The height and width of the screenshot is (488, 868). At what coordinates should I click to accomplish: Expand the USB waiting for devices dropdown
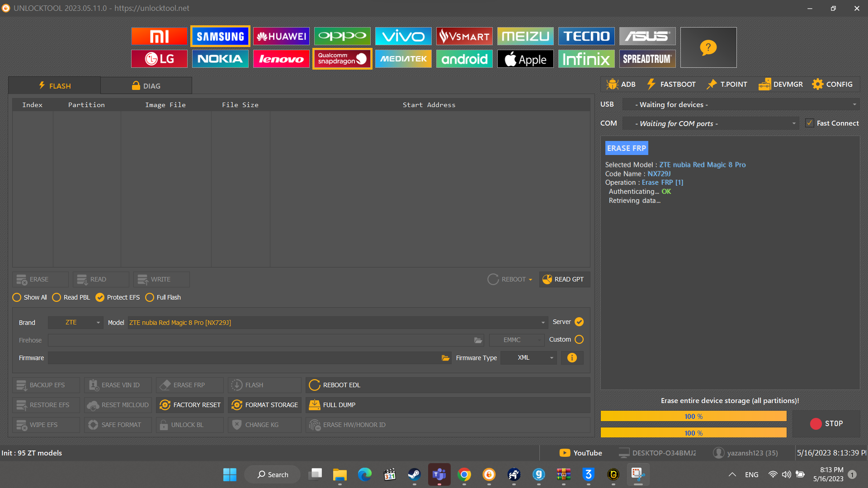point(741,104)
